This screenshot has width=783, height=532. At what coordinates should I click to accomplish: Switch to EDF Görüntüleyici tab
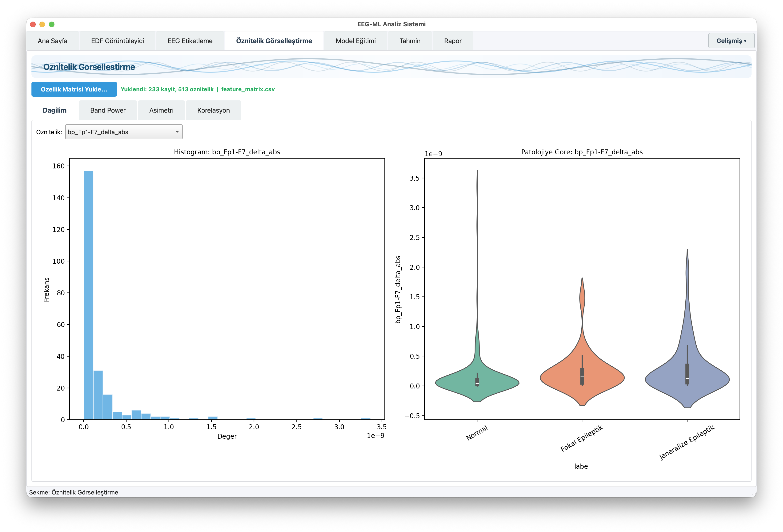coord(117,41)
